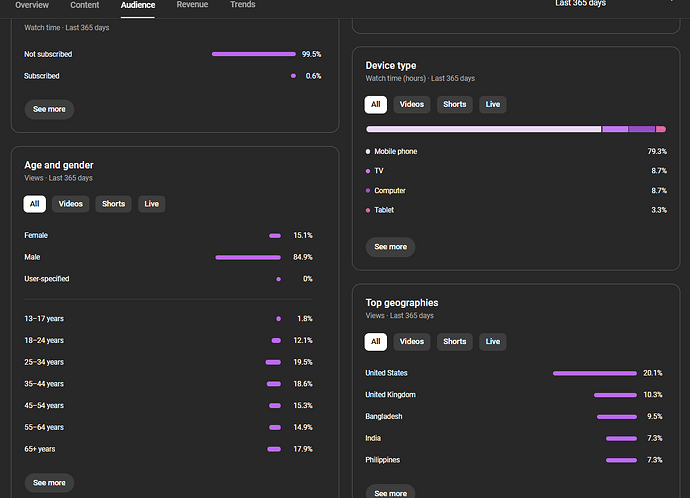Open the Trends tab

[242, 5]
